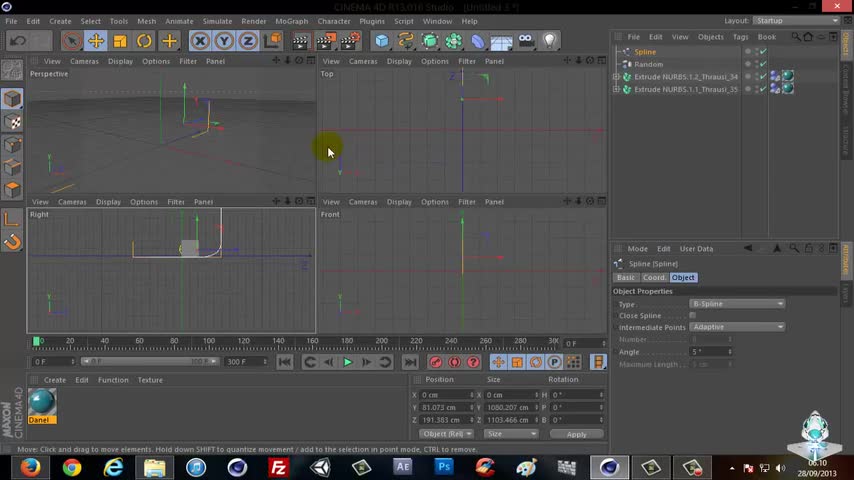Add a Cube primitive object

pyautogui.click(x=382, y=41)
